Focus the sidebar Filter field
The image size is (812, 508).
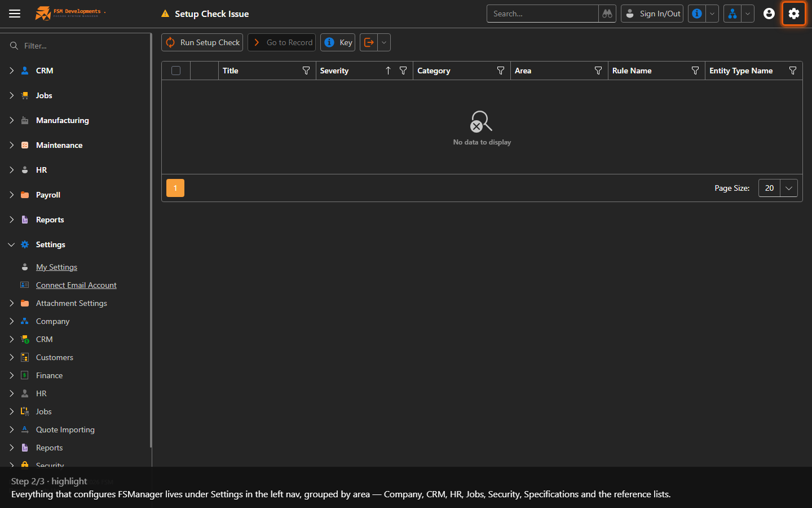[79, 46]
